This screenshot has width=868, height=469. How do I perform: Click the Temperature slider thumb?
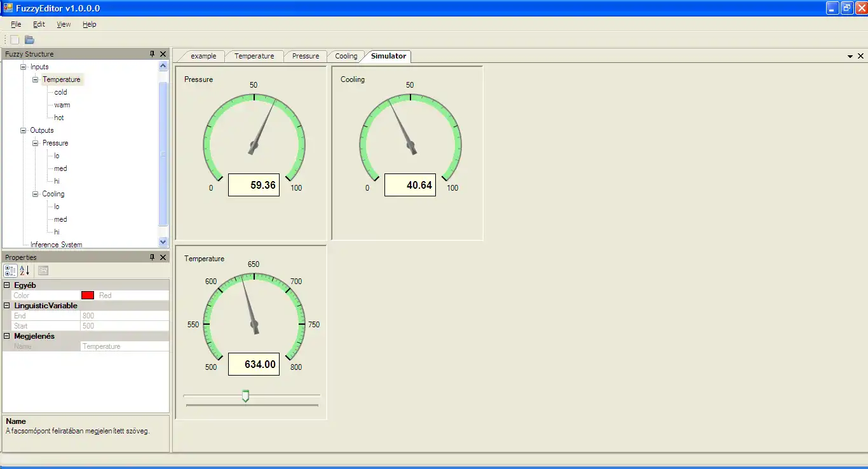pyautogui.click(x=245, y=397)
